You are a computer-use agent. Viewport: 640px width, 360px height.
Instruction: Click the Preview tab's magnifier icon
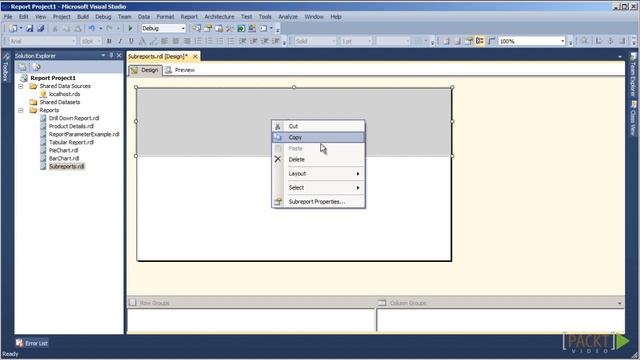coord(168,70)
